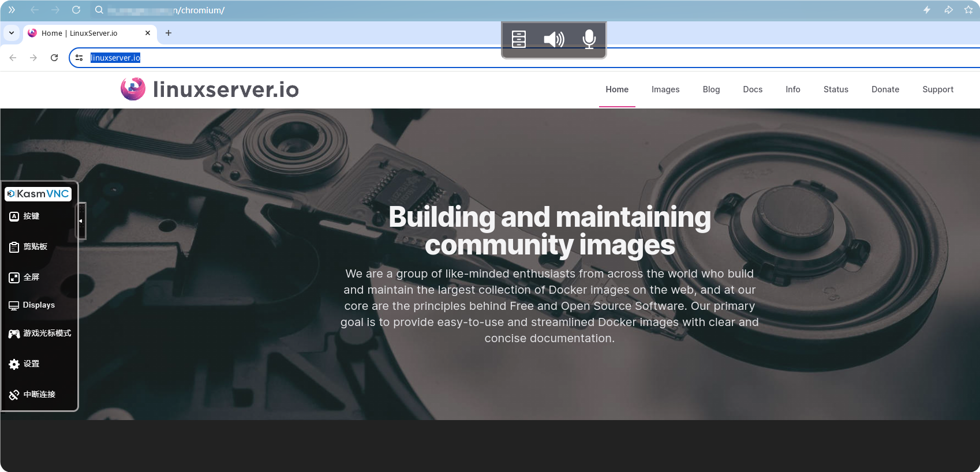The image size is (980, 472).
Task: Reload the page in inner browser
Action: 54,58
